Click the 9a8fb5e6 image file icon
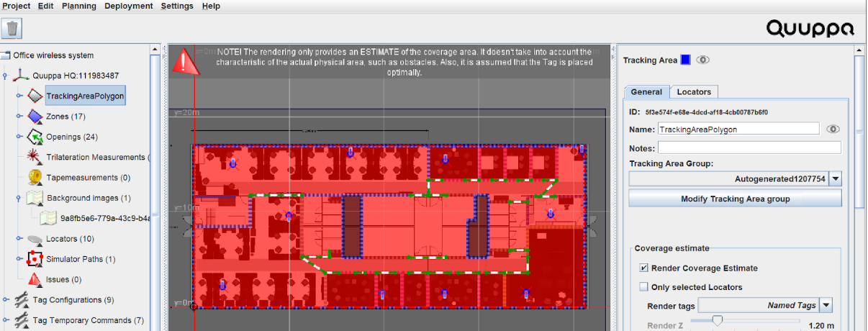This screenshot has width=868, height=331. (49, 217)
